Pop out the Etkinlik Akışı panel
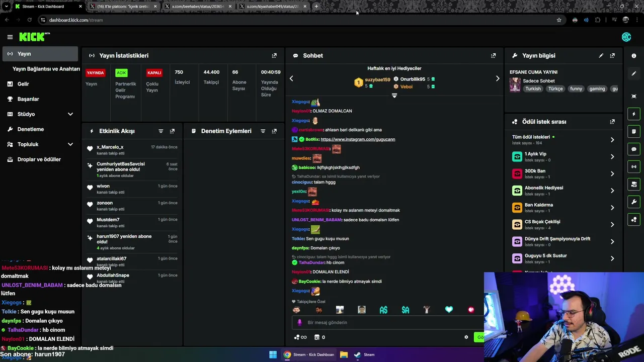The height and width of the screenshot is (362, 644). [172, 131]
